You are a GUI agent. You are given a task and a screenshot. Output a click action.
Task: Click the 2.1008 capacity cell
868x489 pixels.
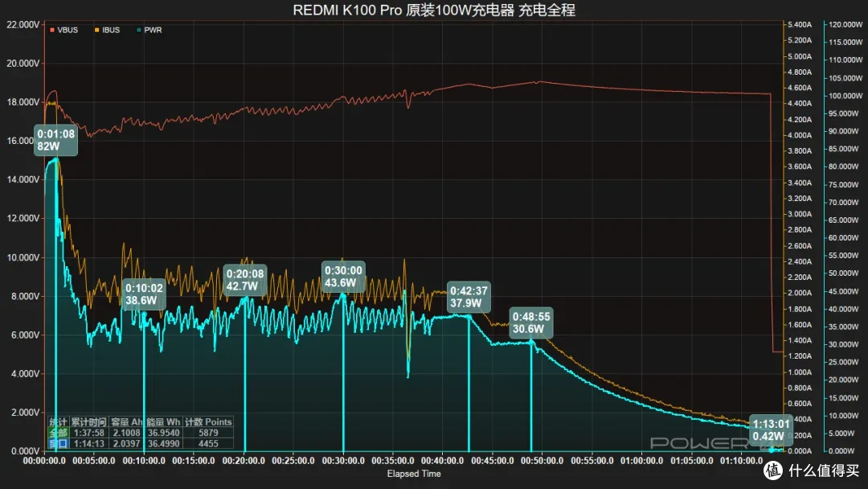pos(127,433)
